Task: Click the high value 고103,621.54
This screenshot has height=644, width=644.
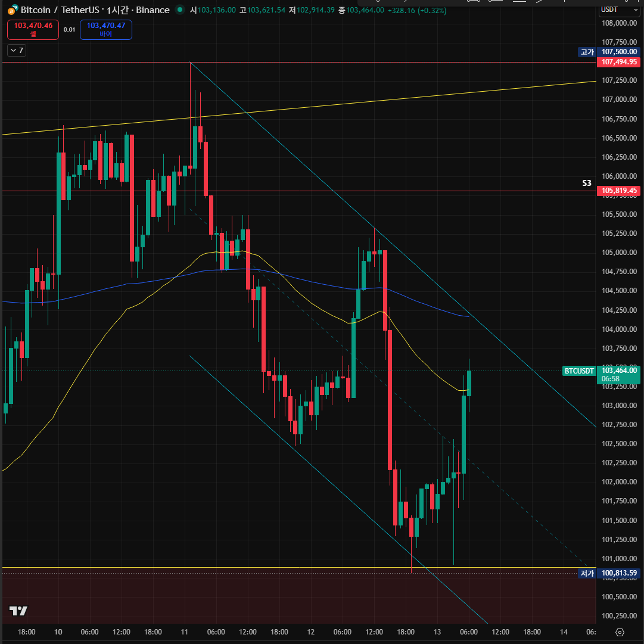Action: 262,10
